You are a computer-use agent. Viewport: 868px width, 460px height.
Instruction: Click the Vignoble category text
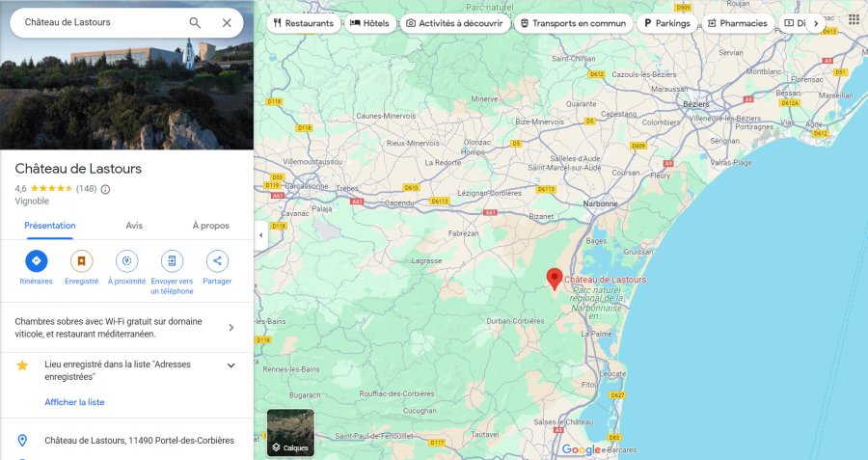(x=32, y=202)
